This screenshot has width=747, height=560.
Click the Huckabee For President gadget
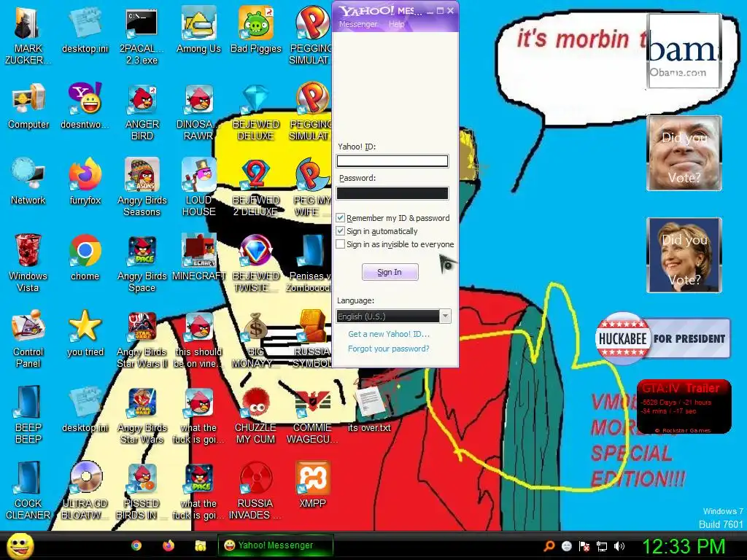point(662,338)
